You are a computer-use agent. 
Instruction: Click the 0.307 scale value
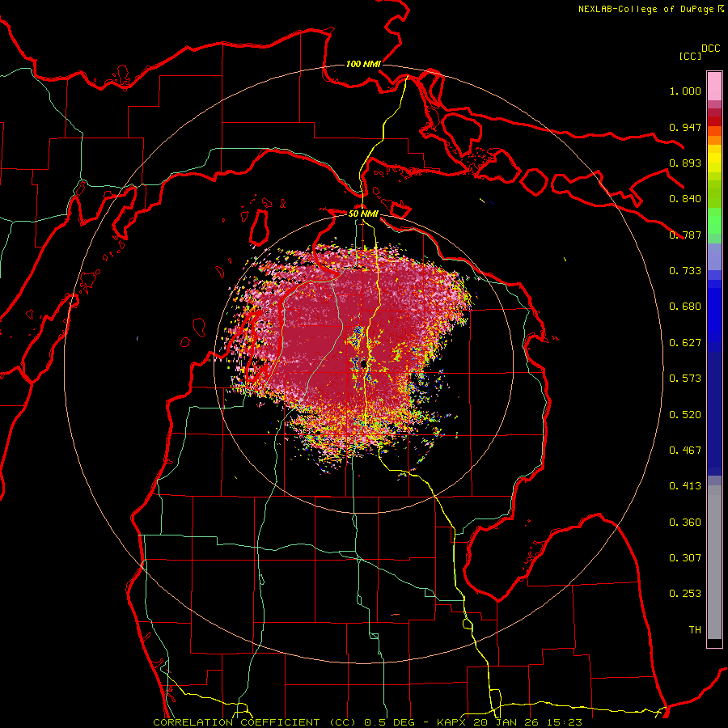coord(685,558)
